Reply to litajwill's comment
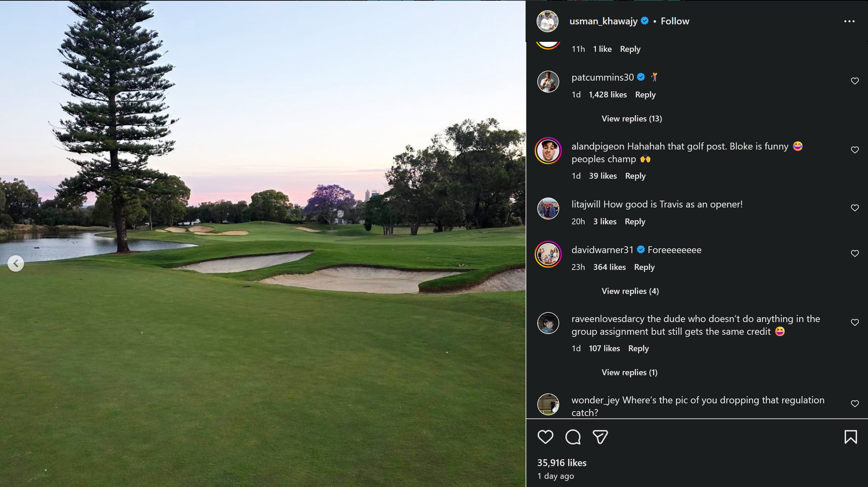 click(x=634, y=221)
